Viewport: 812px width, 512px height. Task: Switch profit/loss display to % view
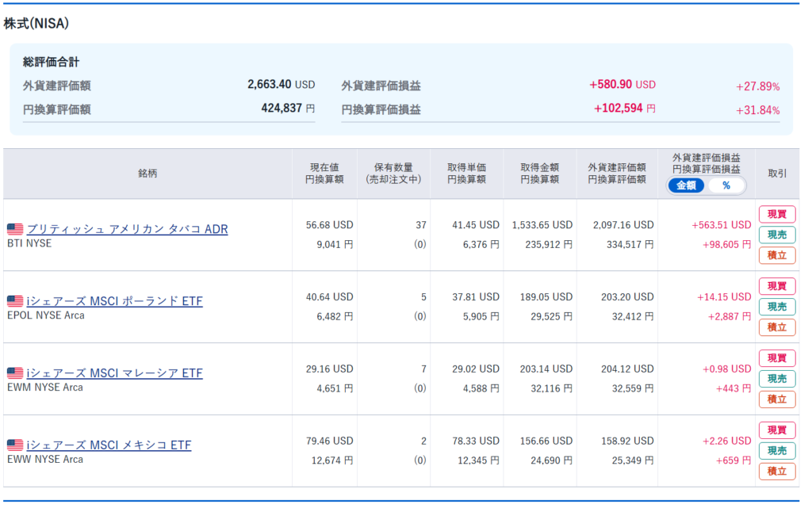726,185
